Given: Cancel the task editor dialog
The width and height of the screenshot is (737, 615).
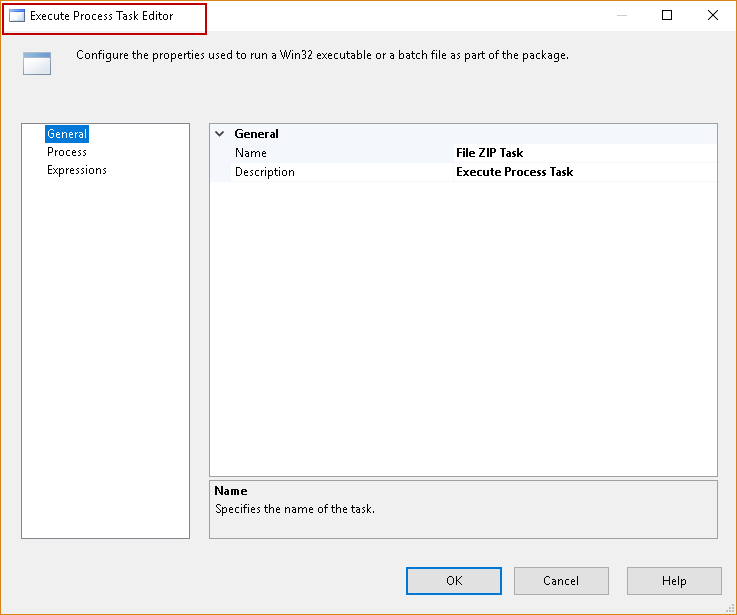Looking at the screenshot, I should click(561, 581).
